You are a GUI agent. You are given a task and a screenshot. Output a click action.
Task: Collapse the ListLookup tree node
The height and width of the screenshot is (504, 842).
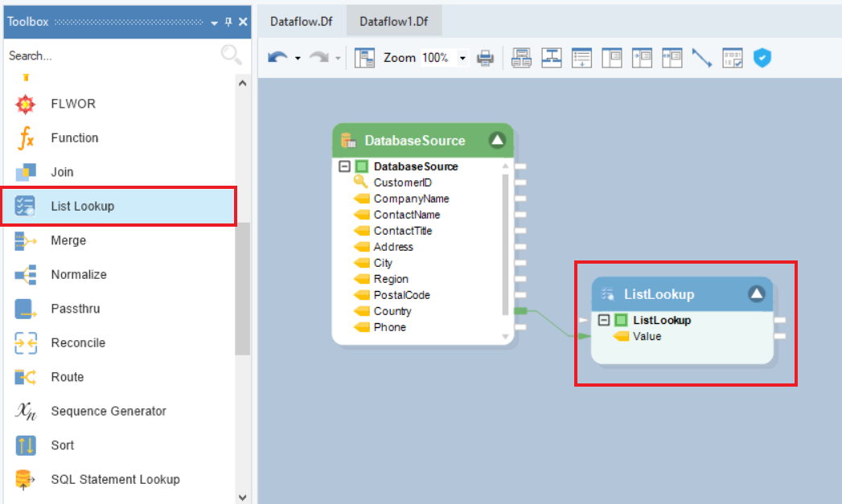click(604, 320)
